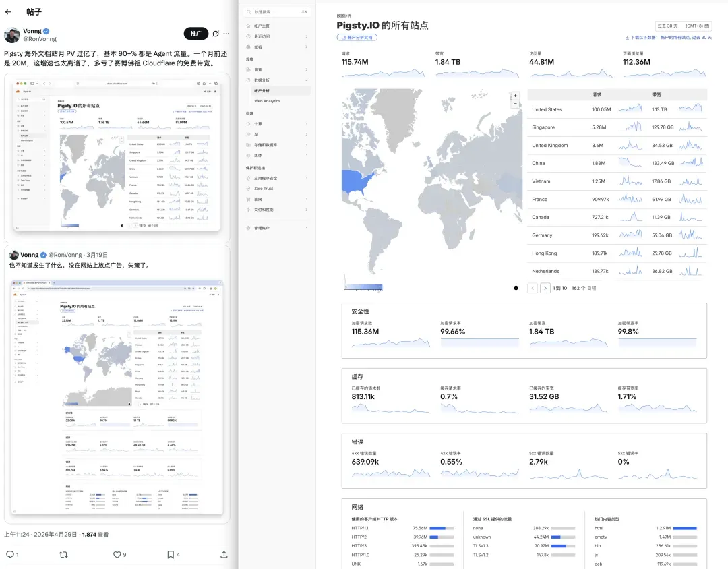Expand the 存储和数据库 sidebar chevron
The height and width of the screenshot is (569, 728).
point(307,145)
